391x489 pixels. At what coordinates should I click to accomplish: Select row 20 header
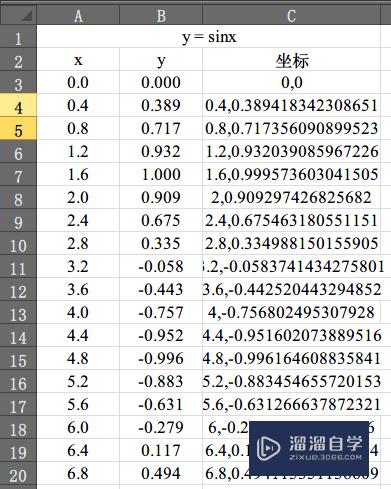19,473
